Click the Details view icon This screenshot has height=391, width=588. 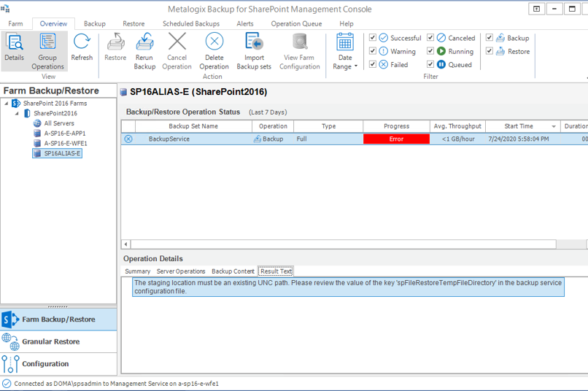point(14,48)
